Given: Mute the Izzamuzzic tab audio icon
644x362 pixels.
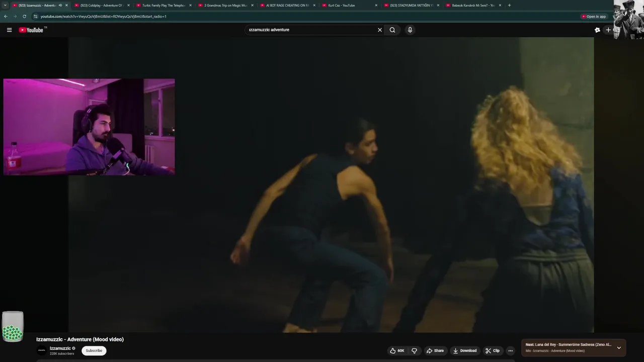Looking at the screenshot, I should [x=60, y=5].
